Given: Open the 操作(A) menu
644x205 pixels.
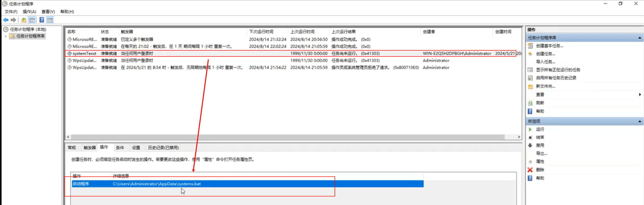Looking at the screenshot, I should click(x=29, y=12).
